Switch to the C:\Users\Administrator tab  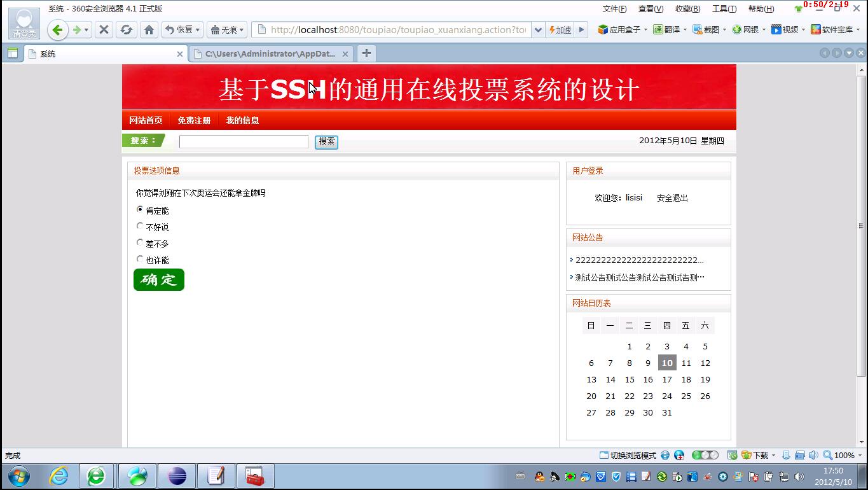tap(270, 53)
